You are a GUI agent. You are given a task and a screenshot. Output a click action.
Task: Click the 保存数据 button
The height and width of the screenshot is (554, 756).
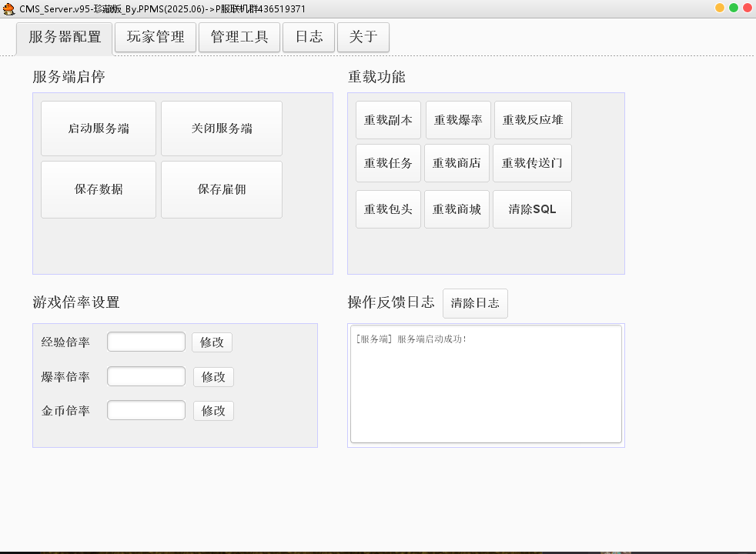99,189
